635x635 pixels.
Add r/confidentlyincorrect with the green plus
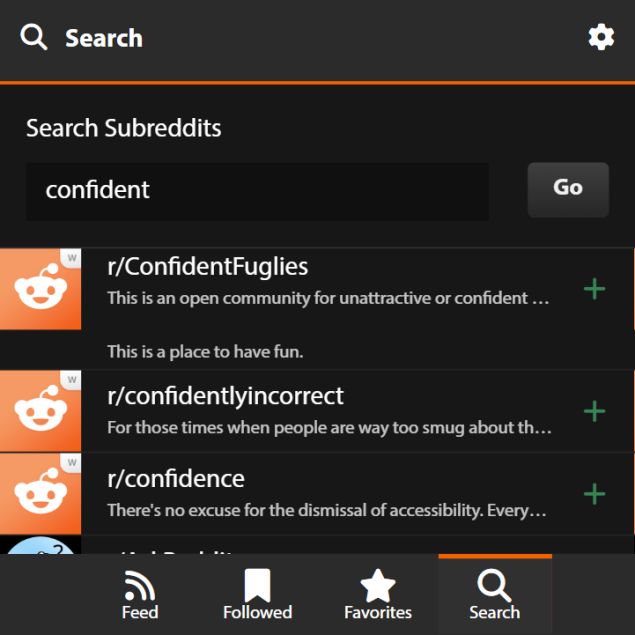point(594,411)
